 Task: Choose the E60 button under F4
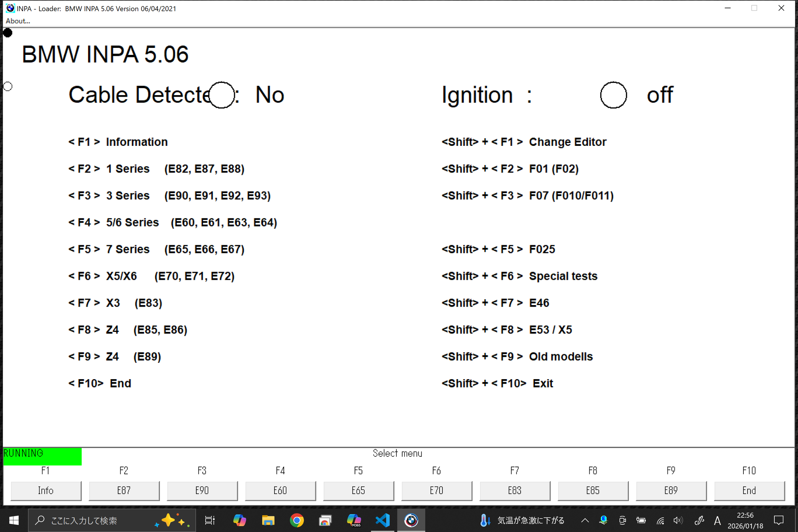tap(280, 490)
